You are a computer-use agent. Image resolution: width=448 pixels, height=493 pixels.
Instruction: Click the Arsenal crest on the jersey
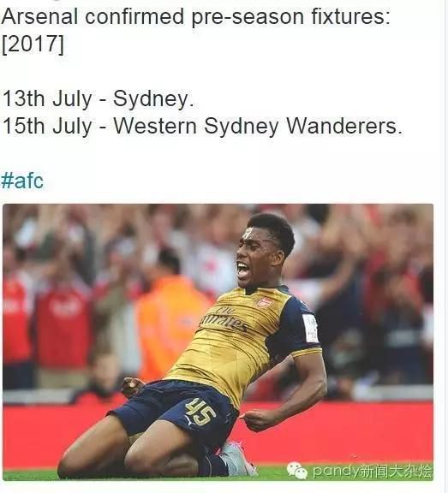pos(264,302)
